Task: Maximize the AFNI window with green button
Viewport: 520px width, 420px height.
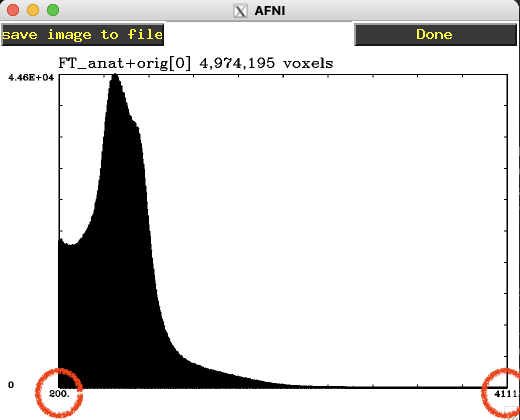Action: [53, 10]
